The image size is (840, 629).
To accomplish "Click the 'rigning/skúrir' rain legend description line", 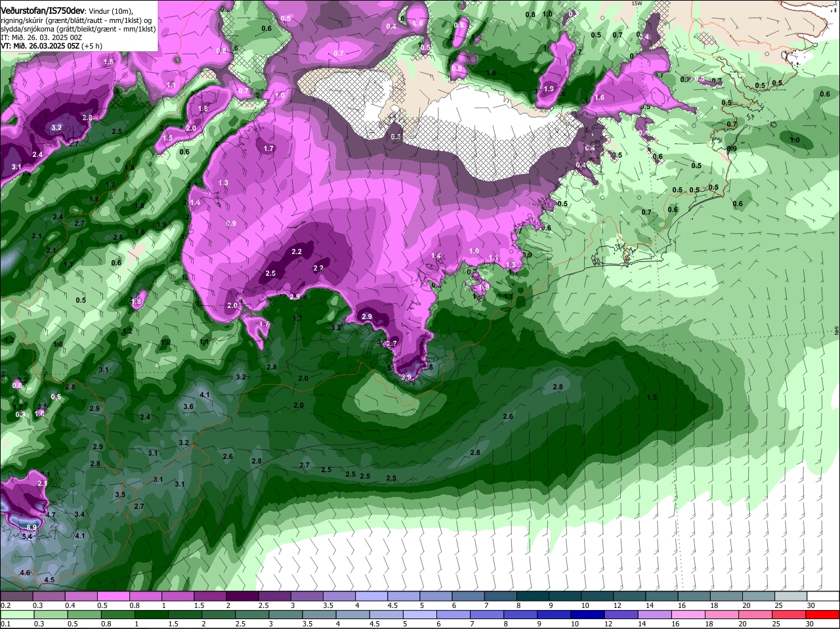I will (76, 20).
